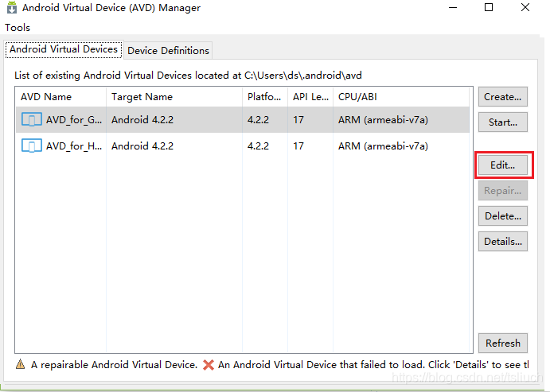Click ARM (armeabi-v7a) in AVD_for_G... row

pyautogui.click(x=383, y=120)
